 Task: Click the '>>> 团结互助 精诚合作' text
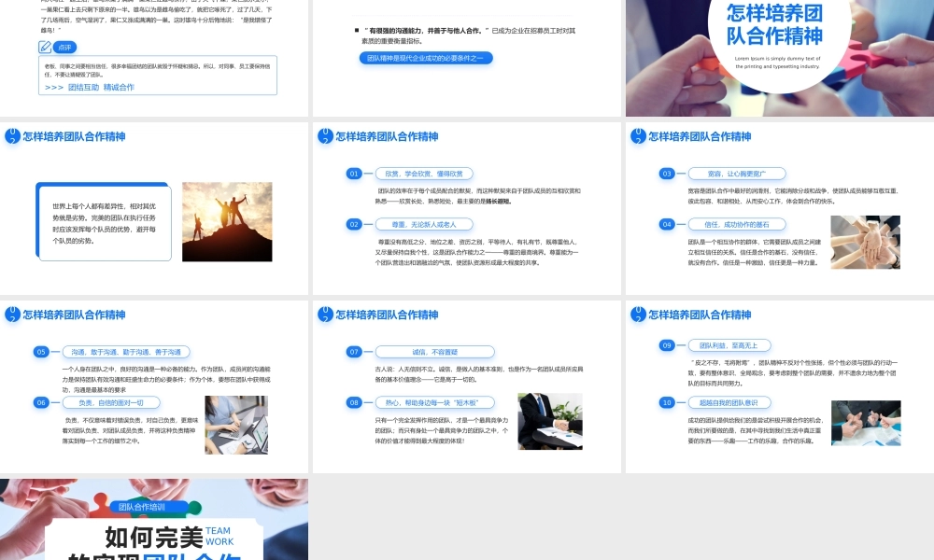[90, 87]
